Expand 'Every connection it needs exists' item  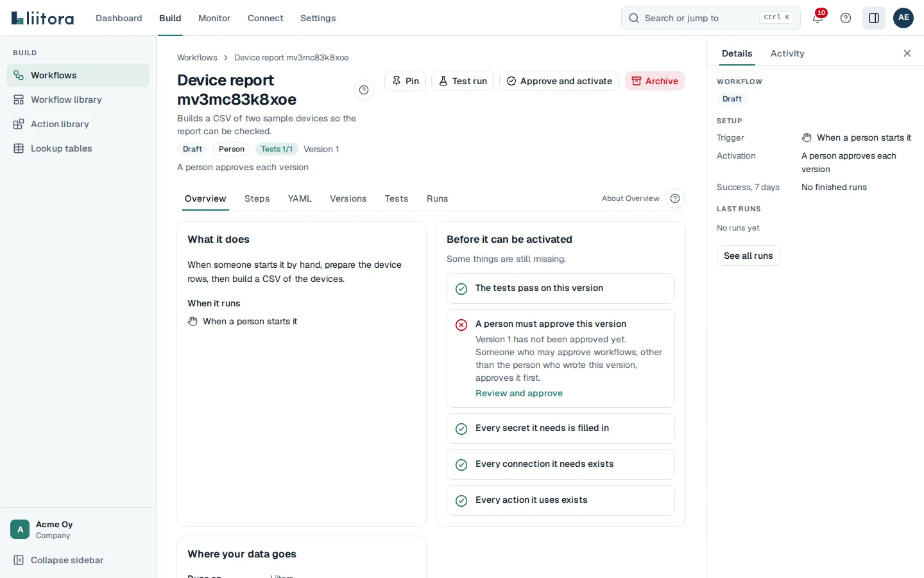pos(561,464)
